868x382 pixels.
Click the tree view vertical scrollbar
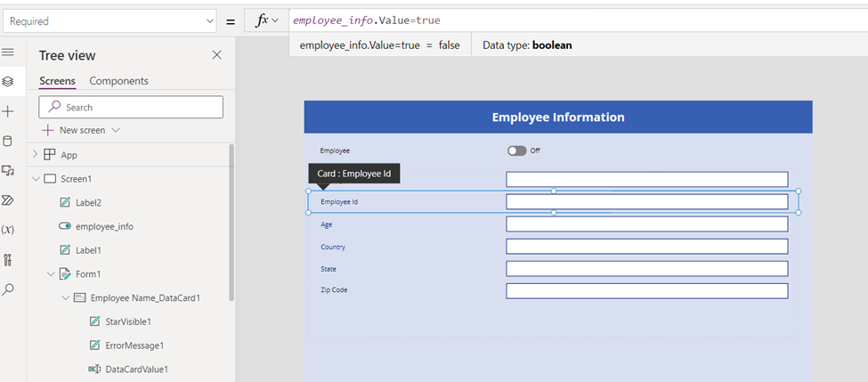tap(231, 223)
